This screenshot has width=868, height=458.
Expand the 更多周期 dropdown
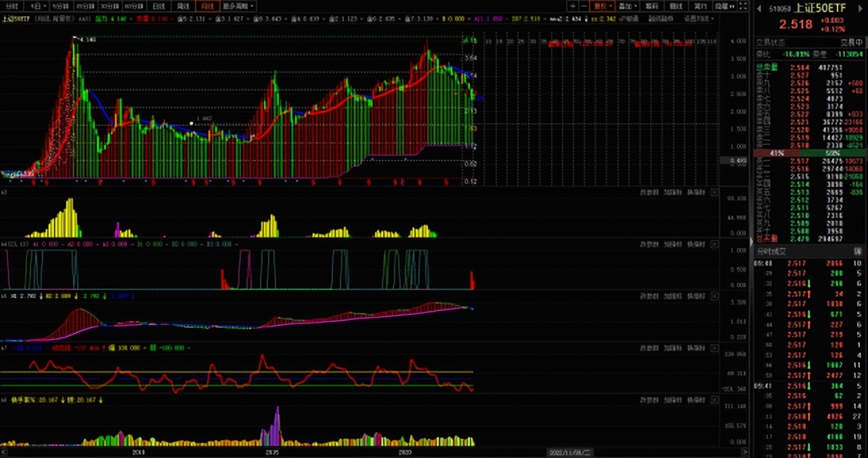(238, 5)
